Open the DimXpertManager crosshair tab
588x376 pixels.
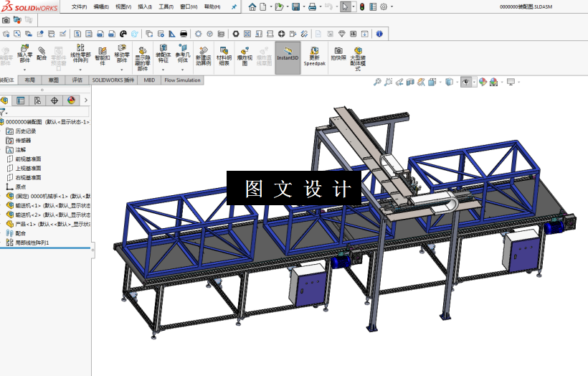coord(54,100)
